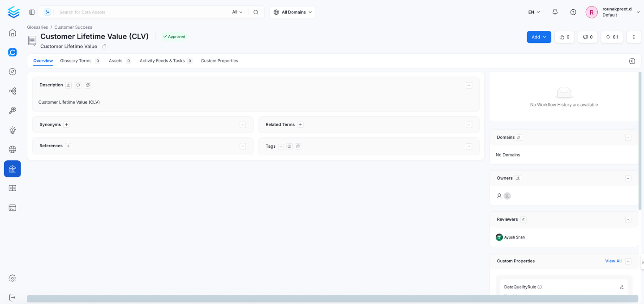Open the Settings gear in sidebar
Screen dimensions: 644x304
click(13, 278)
